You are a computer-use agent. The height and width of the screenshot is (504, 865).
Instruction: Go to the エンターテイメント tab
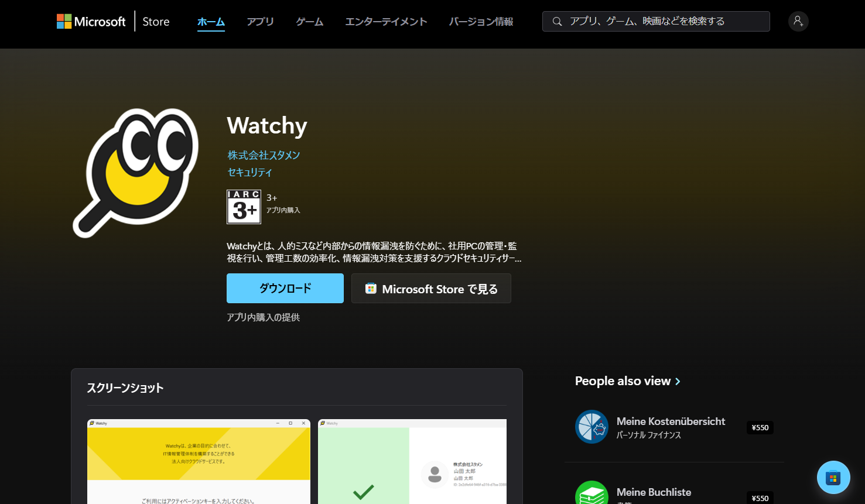point(386,22)
